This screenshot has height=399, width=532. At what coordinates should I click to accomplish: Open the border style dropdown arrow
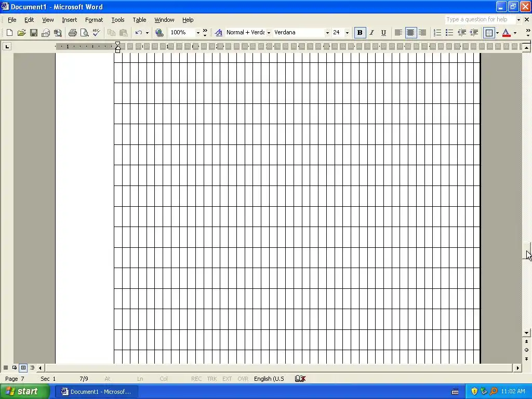click(497, 33)
